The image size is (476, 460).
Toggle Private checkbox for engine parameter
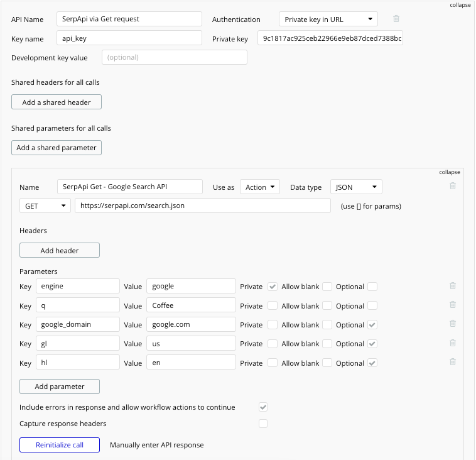tap(273, 287)
